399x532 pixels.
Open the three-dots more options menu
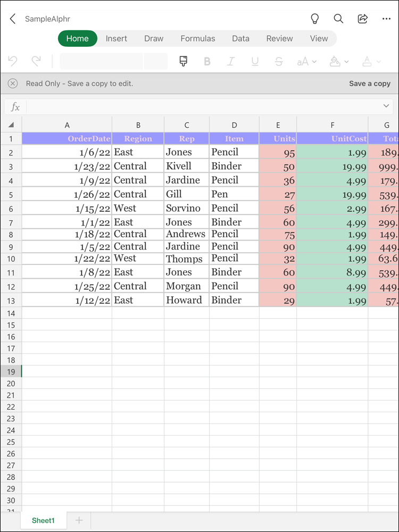click(x=386, y=19)
